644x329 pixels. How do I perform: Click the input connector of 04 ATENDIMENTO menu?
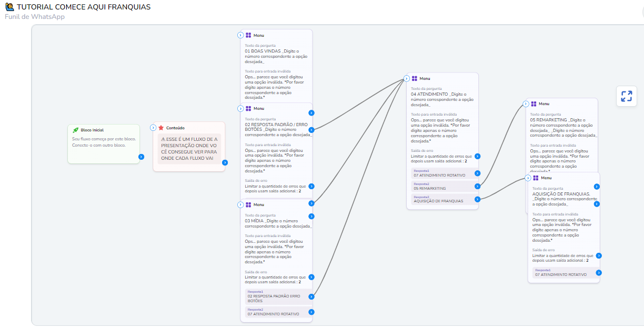407,78
